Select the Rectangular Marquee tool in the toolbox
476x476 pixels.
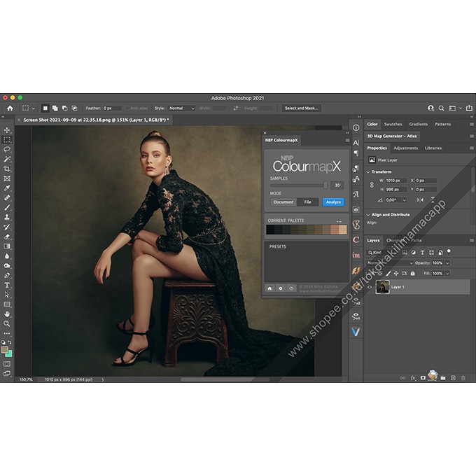[7, 140]
